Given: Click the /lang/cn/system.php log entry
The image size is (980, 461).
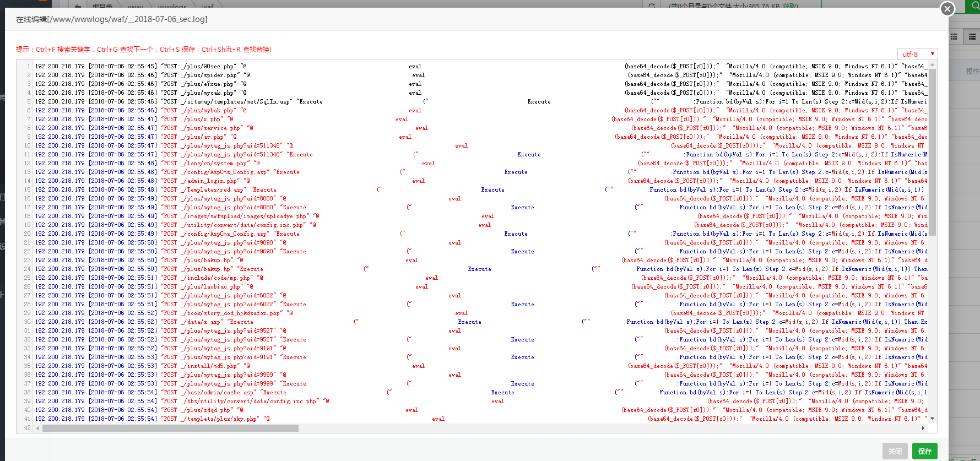Looking at the screenshot, I should coord(481,163).
